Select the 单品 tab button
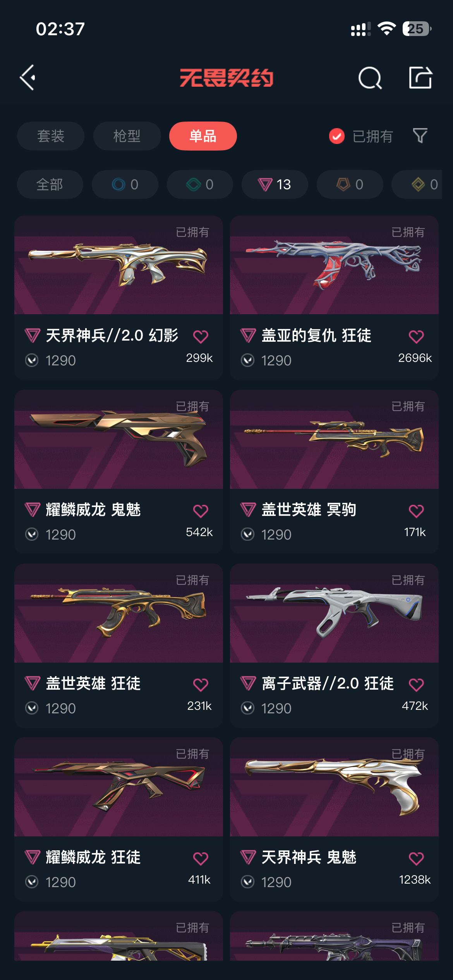Viewport: 453px width, 980px height. click(203, 136)
